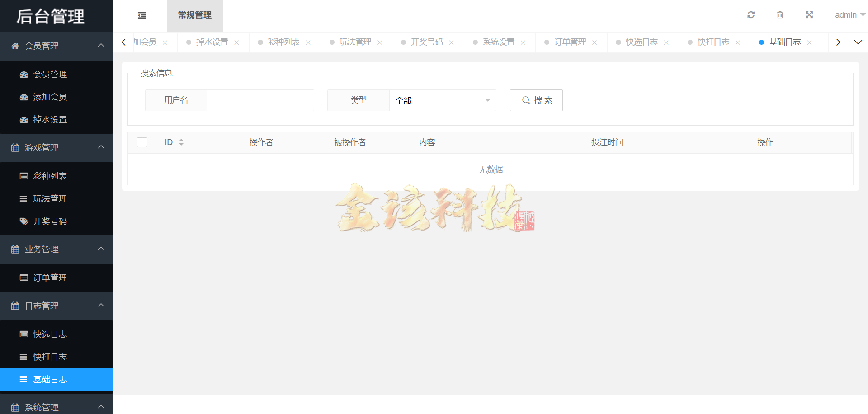The height and width of the screenshot is (414, 868).
Task: Open the admin account dropdown
Action: [849, 14]
